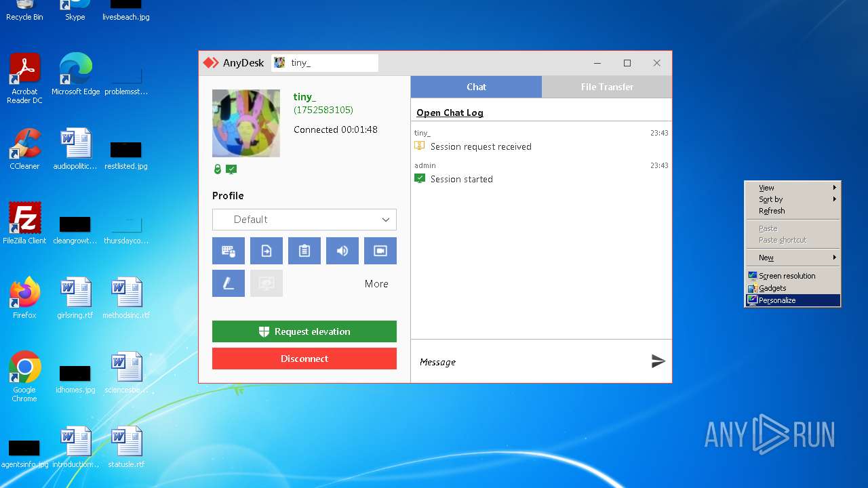This screenshot has height=488, width=868.
Task: Select the sciencesbe document icon
Action: (126, 373)
